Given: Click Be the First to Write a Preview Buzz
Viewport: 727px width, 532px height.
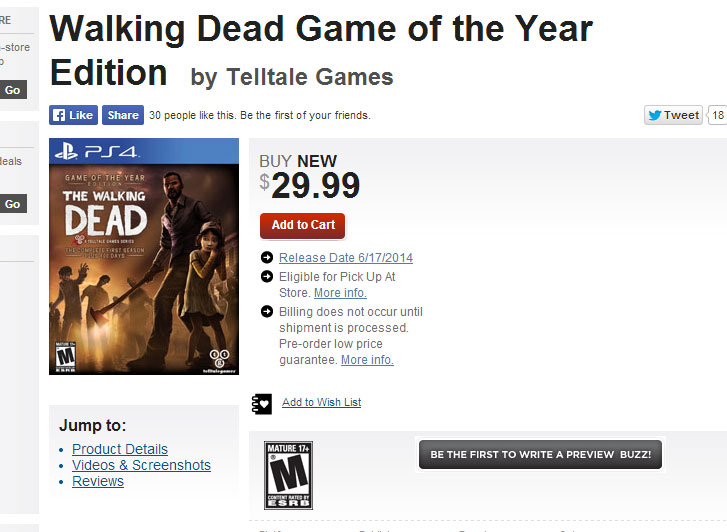Looking at the screenshot, I should point(540,454).
